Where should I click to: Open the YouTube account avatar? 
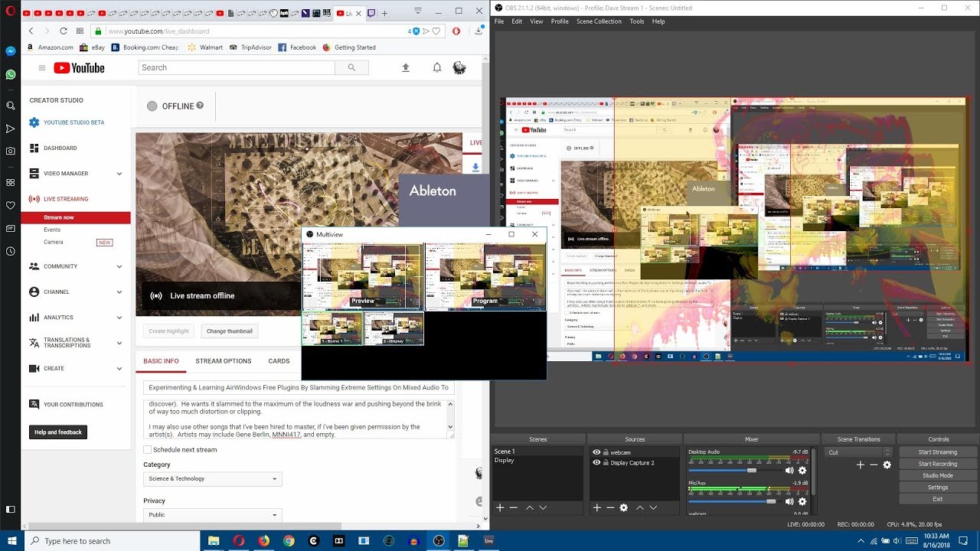459,67
